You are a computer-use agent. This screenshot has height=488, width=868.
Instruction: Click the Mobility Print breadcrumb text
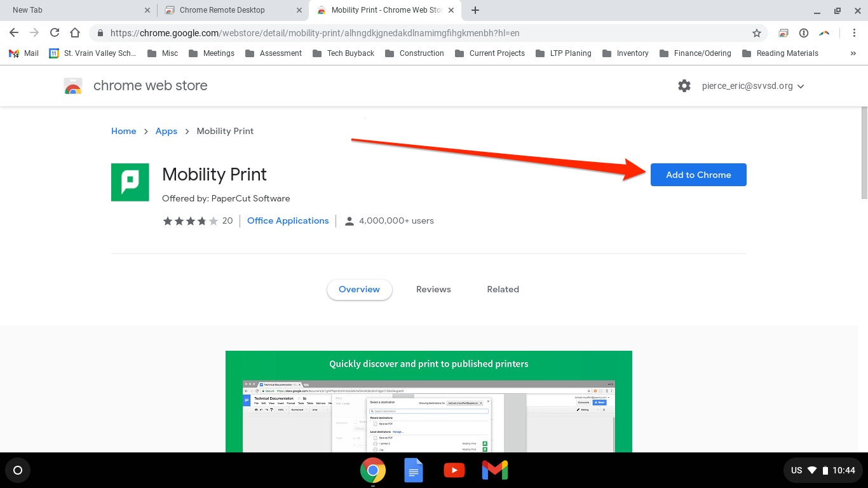point(225,131)
